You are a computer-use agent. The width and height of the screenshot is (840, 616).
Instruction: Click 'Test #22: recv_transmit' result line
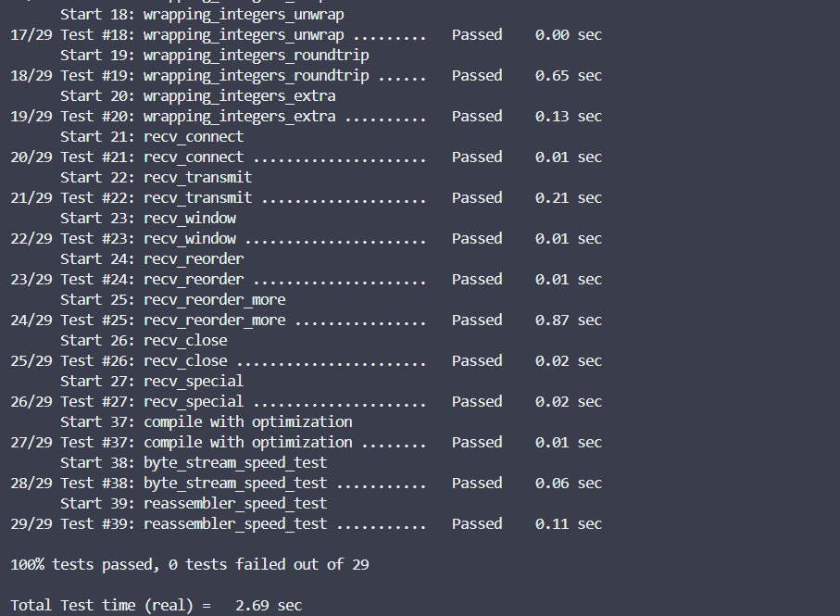point(306,197)
